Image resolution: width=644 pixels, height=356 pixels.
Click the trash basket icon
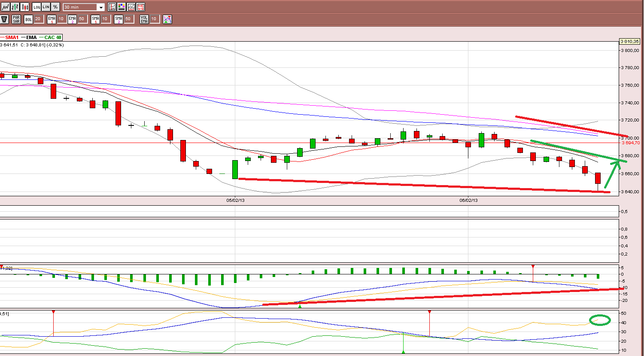(4, 19)
